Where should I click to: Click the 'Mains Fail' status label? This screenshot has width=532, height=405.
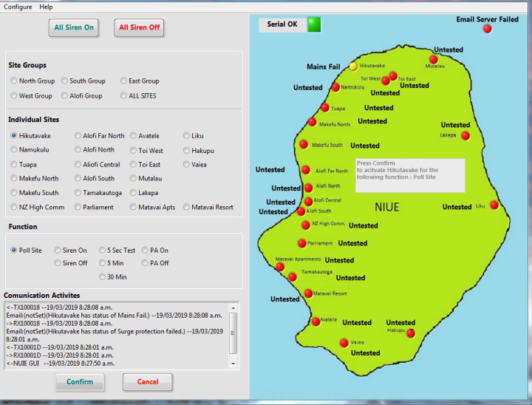[324, 67]
